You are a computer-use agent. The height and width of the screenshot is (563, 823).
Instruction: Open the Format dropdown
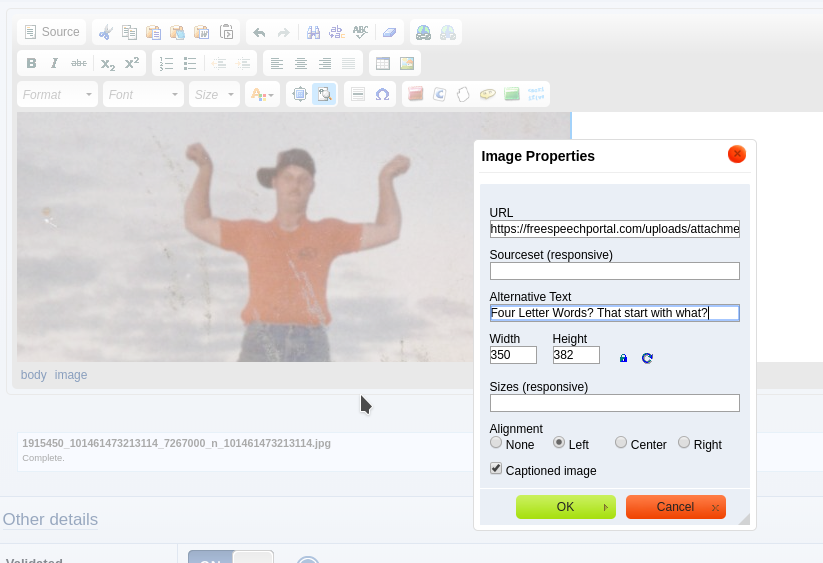click(57, 95)
